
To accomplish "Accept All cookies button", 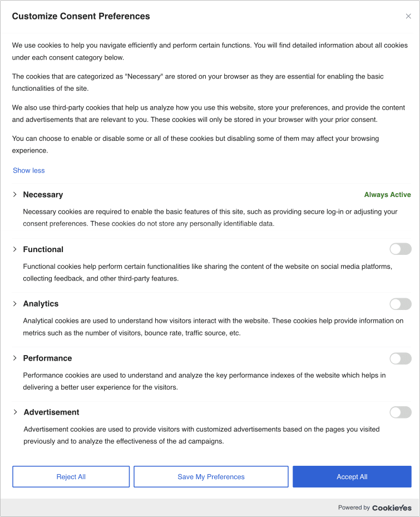I will (x=352, y=476).
